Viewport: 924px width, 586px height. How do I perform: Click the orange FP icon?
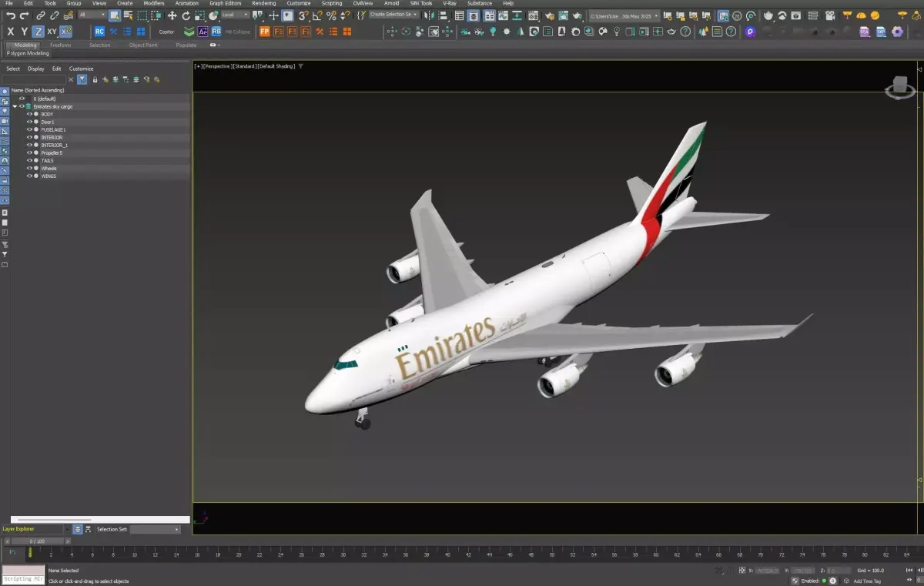[265, 32]
